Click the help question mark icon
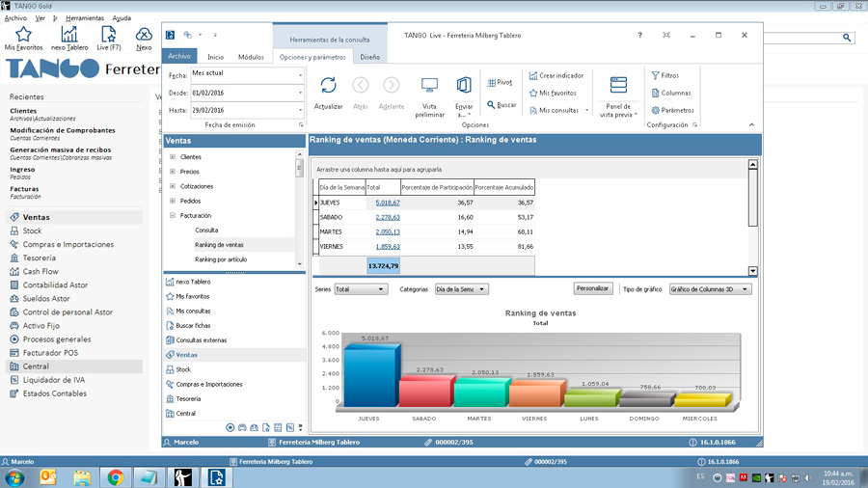Screen dimensions: 868x488 640,35
